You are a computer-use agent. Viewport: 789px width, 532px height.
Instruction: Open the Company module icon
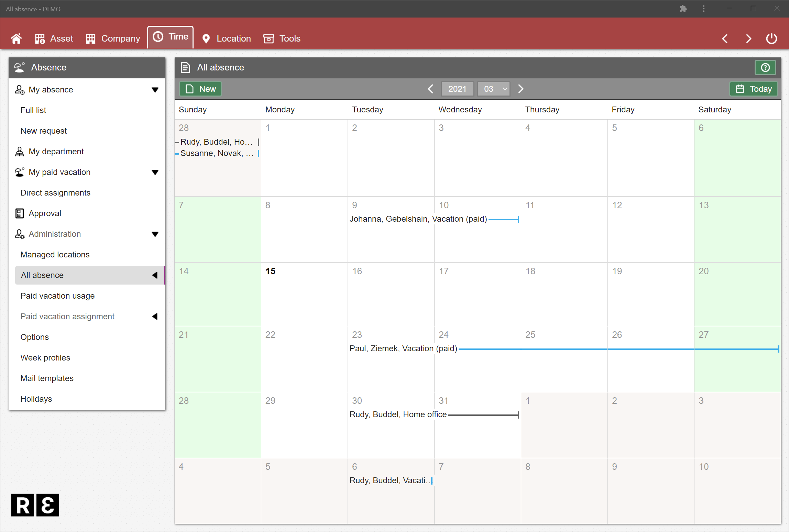tap(90, 38)
